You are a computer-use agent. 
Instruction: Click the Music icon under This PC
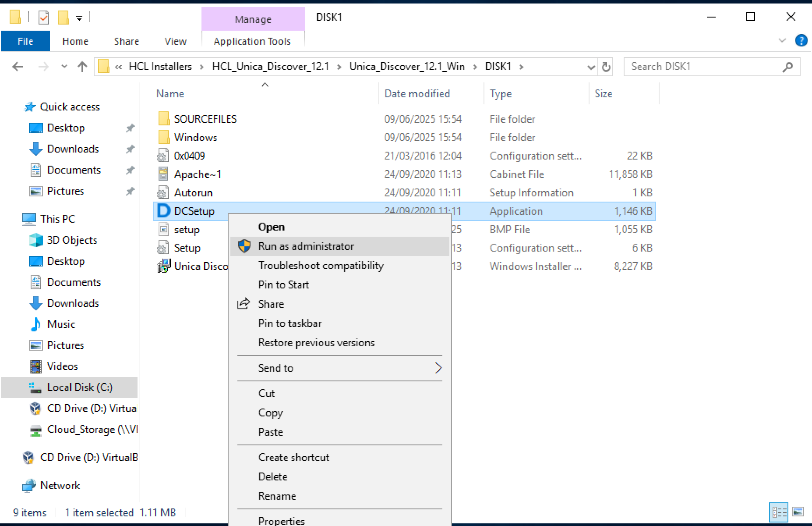point(35,324)
